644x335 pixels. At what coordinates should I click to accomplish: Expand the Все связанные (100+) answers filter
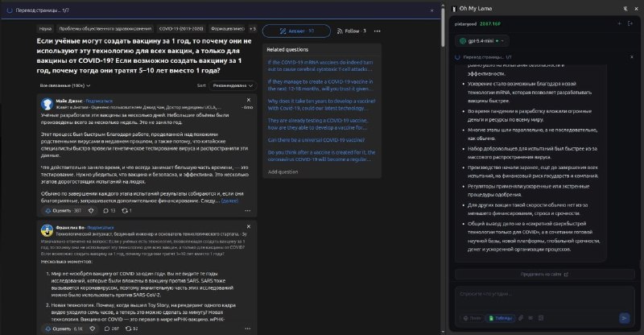tap(63, 85)
